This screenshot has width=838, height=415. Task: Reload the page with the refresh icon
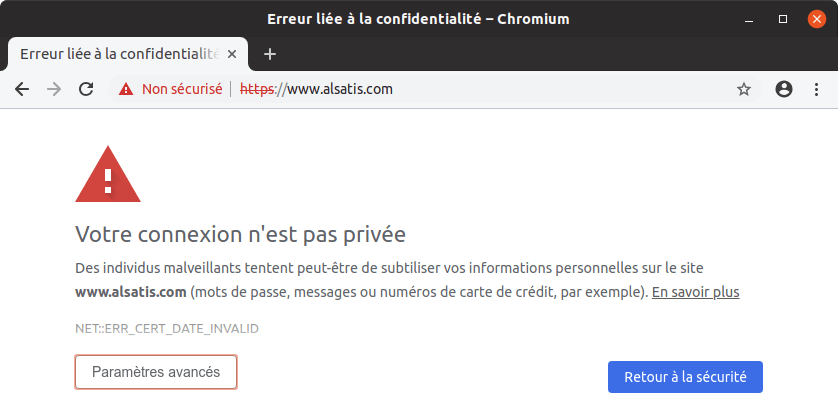86,89
